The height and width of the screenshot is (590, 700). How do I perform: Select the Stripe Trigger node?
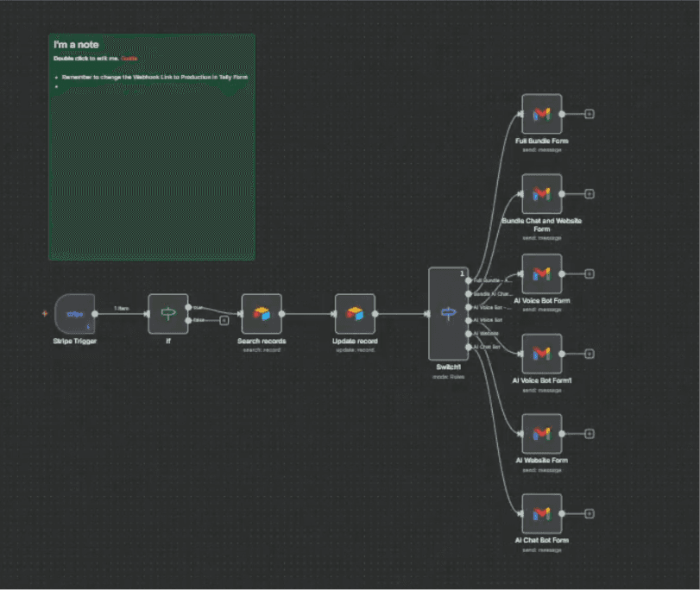tap(74, 314)
